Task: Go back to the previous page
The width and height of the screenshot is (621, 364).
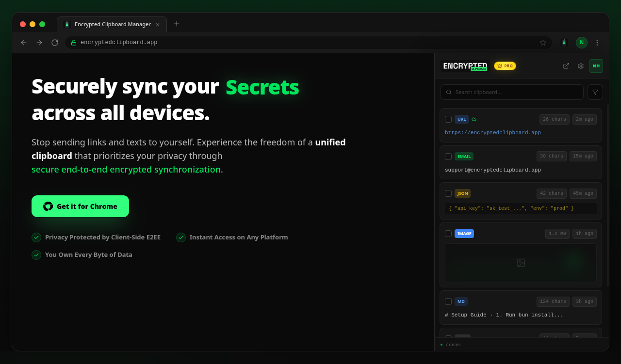Action: (x=24, y=43)
